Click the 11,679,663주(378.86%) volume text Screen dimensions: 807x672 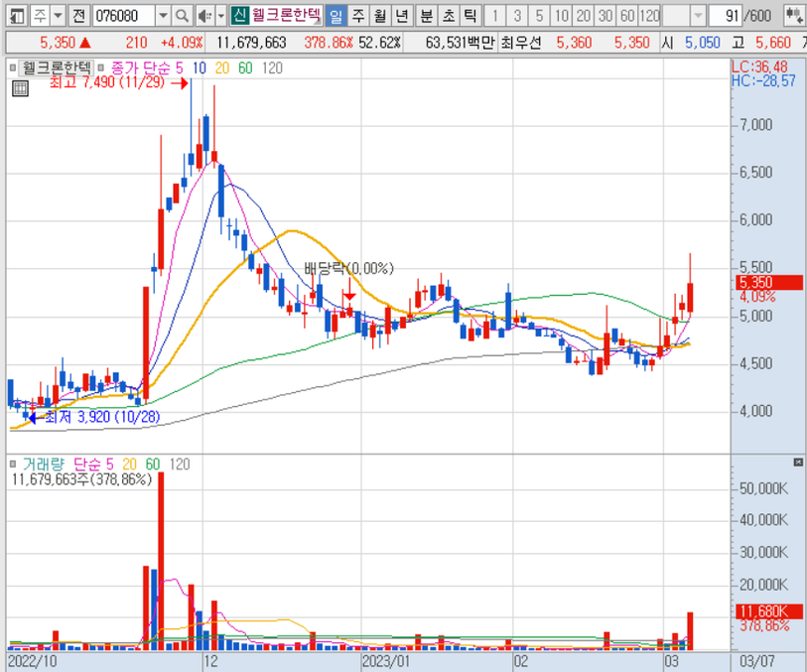pyautogui.click(x=81, y=479)
